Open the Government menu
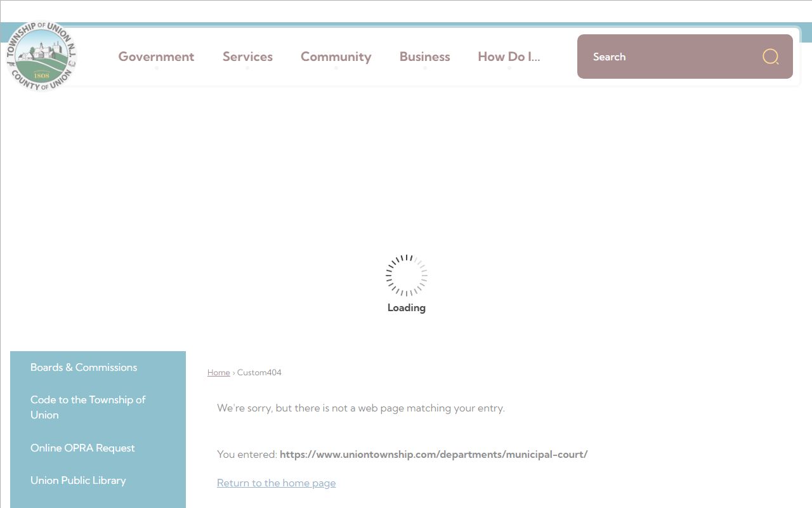Viewport: 812px width, 508px height. [x=156, y=57]
